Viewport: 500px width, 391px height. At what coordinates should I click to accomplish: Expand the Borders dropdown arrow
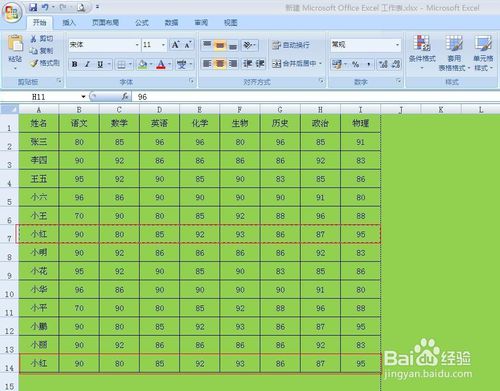coord(130,64)
